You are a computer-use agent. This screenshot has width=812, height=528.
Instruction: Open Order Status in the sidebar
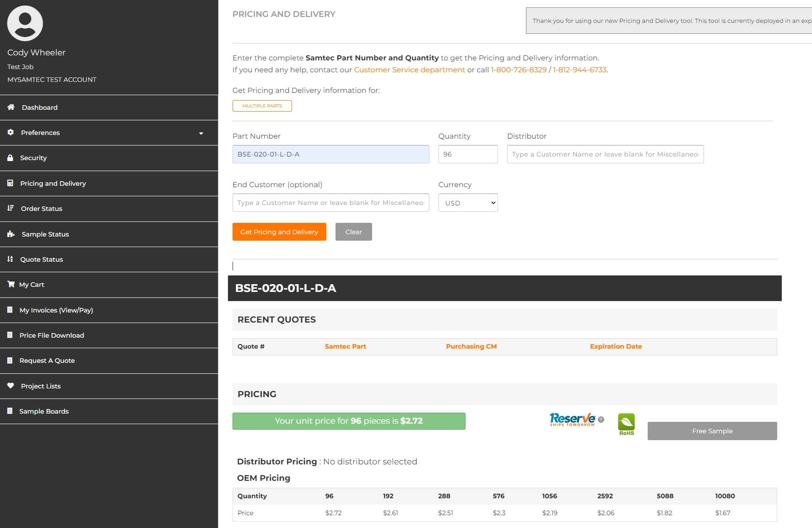[109, 209]
